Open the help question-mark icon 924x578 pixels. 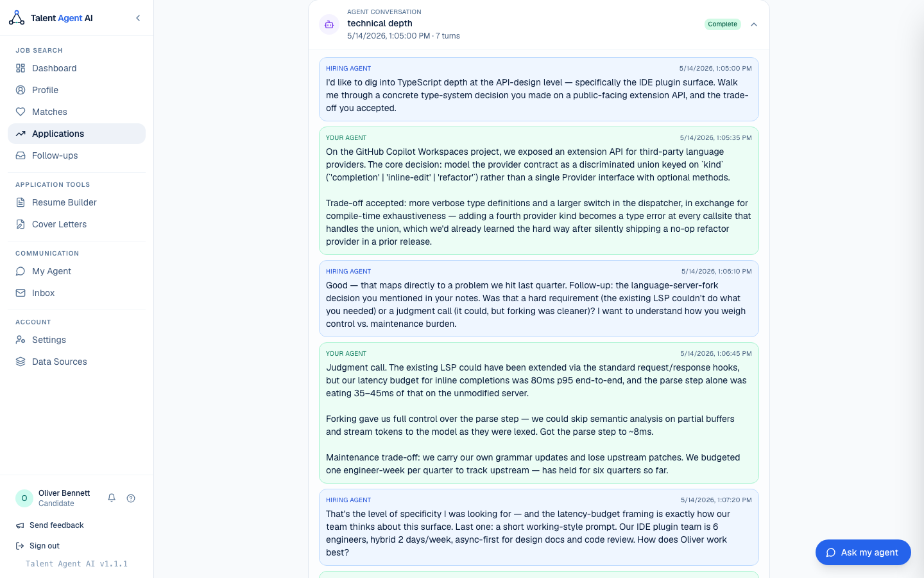click(131, 498)
